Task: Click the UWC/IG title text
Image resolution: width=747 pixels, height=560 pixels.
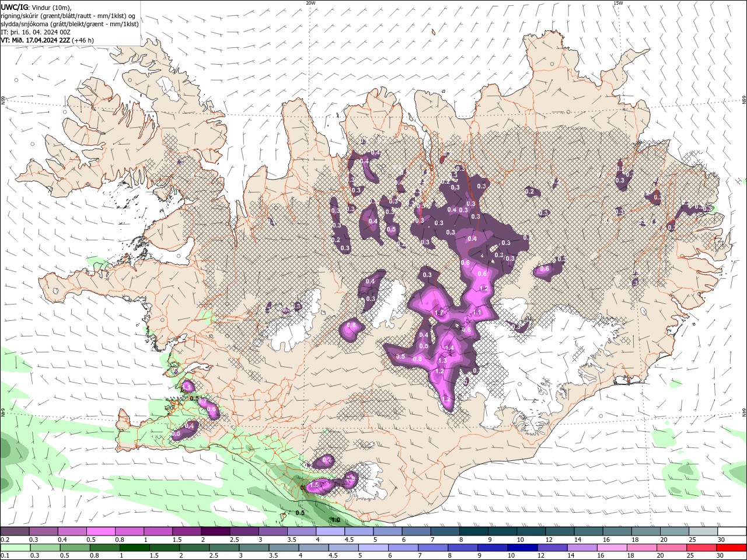Action: pos(15,7)
